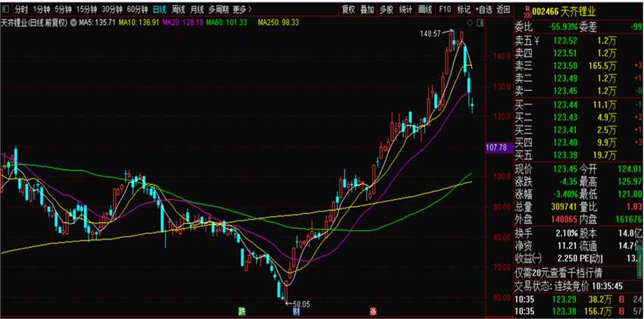Viewport: 644px width, 319px height.
Task: Click the 卖一 price 123.45
Action: (x=565, y=91)
